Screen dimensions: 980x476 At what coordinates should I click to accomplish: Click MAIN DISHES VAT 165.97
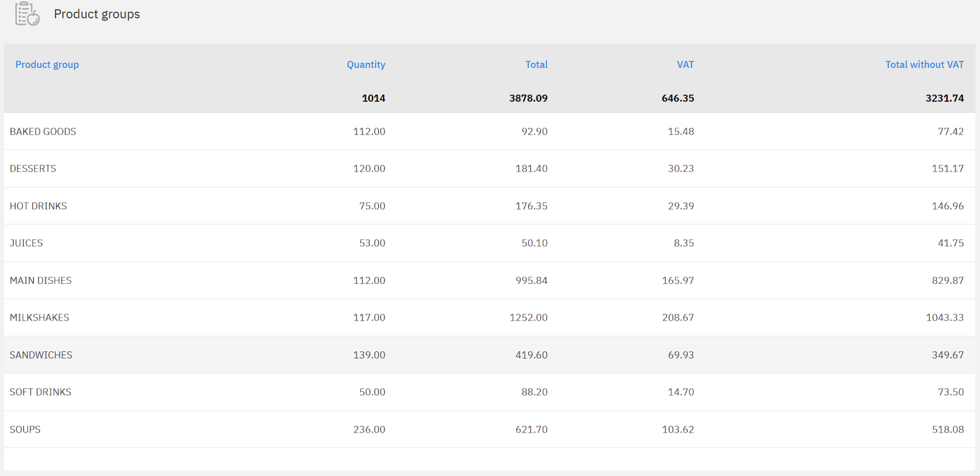(678, 280)
